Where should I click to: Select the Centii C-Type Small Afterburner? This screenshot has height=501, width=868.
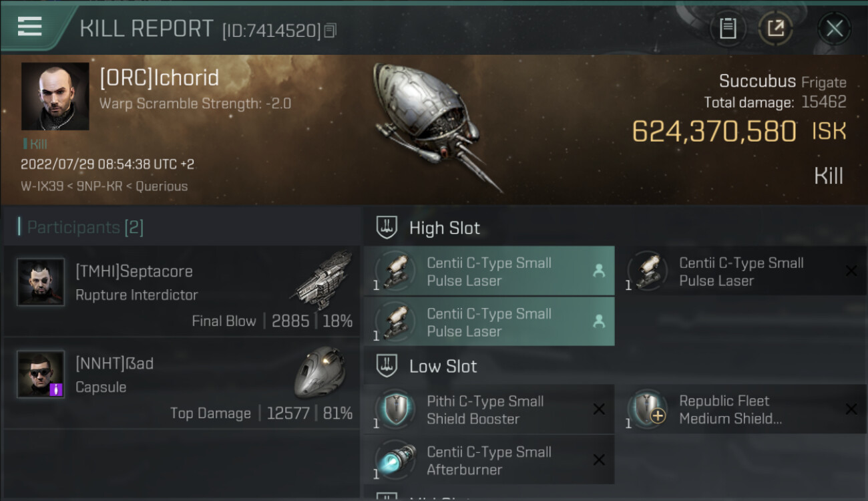click(489, 460)
